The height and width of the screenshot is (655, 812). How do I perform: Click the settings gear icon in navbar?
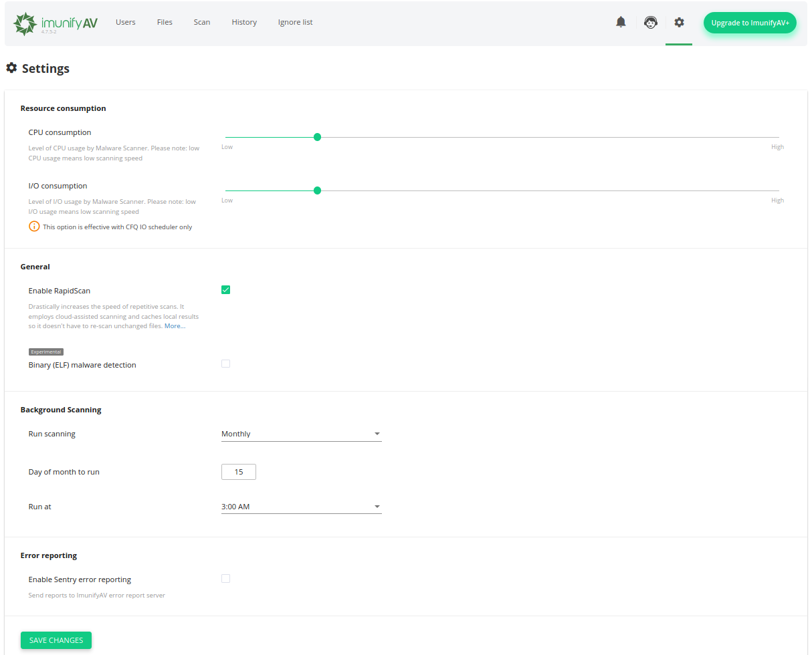(679, 22)
